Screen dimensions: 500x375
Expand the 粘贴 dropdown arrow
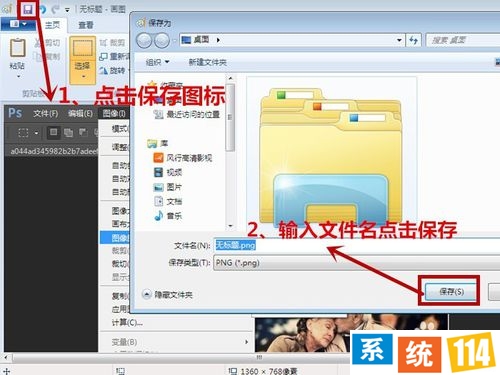(x=18, y=77)
